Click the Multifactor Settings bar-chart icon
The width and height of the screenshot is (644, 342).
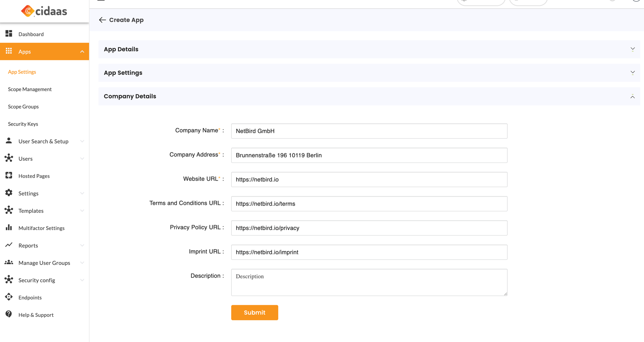[x=9, y=228]
